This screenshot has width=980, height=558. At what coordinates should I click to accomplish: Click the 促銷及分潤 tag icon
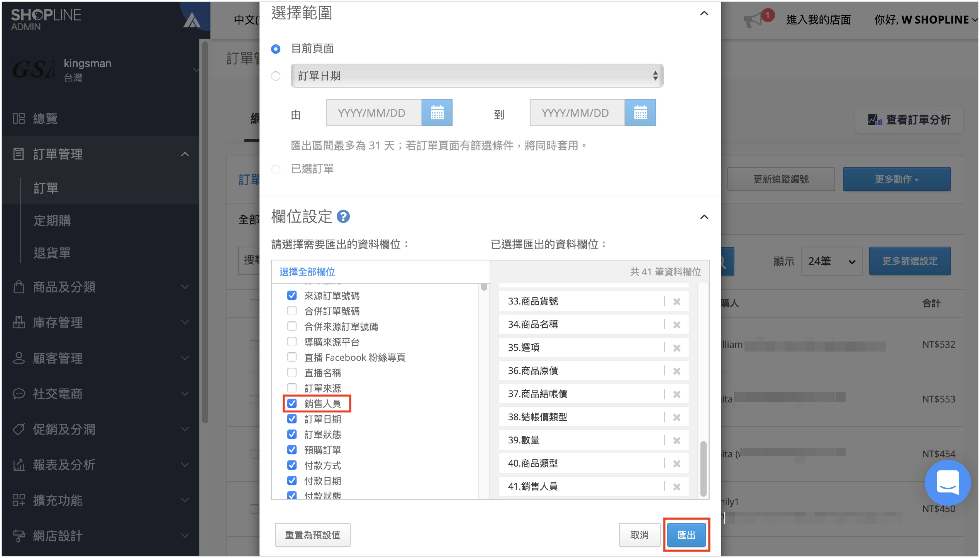[x=18, y=429]
